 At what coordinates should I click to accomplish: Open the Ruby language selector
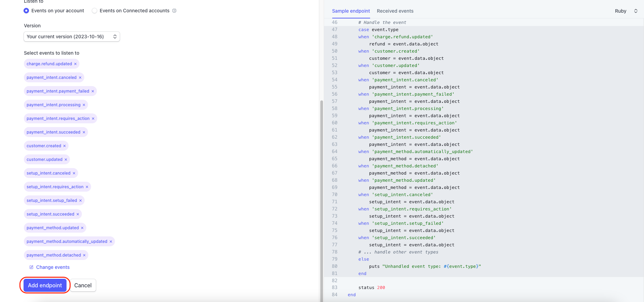[626, 11]
